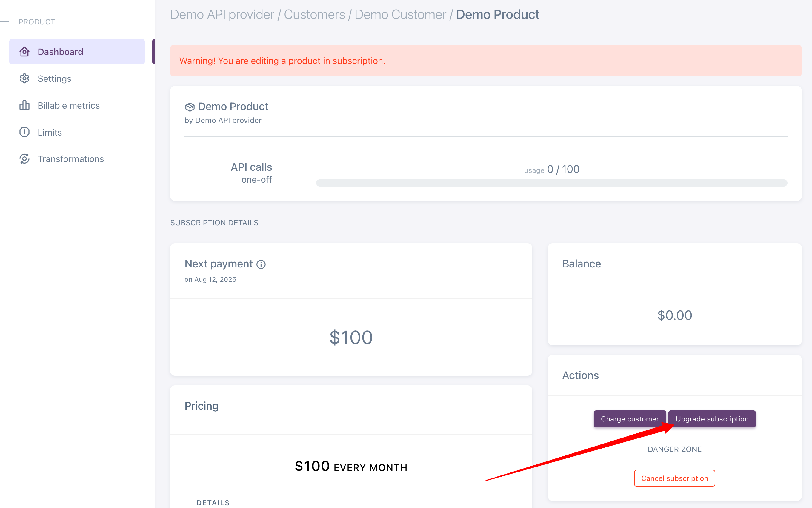Click the Transformations icon in sidebar
Screen dimensions: 812x508
pyautogui.click(x=24, y=158)
